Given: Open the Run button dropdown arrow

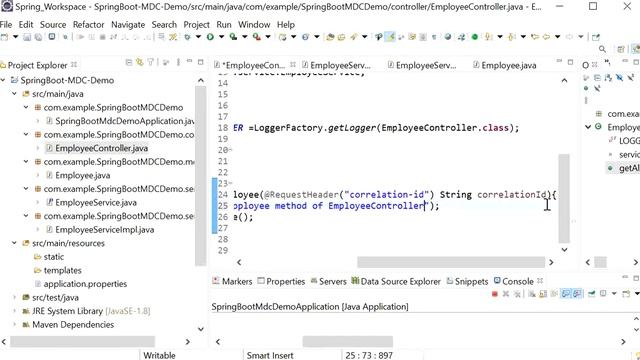Looking at the screenshot, I should pos(222,37).
